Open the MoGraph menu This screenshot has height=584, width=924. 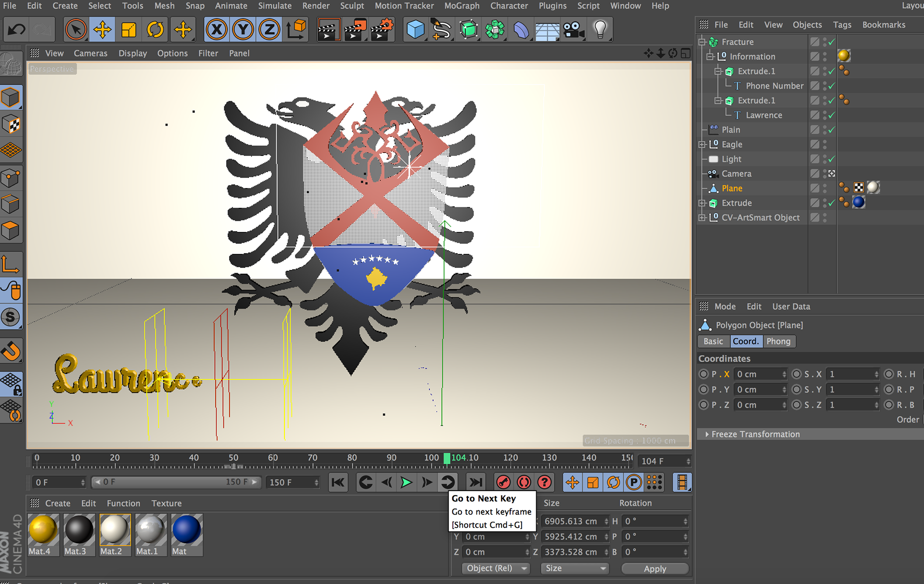tap(461, 6)
